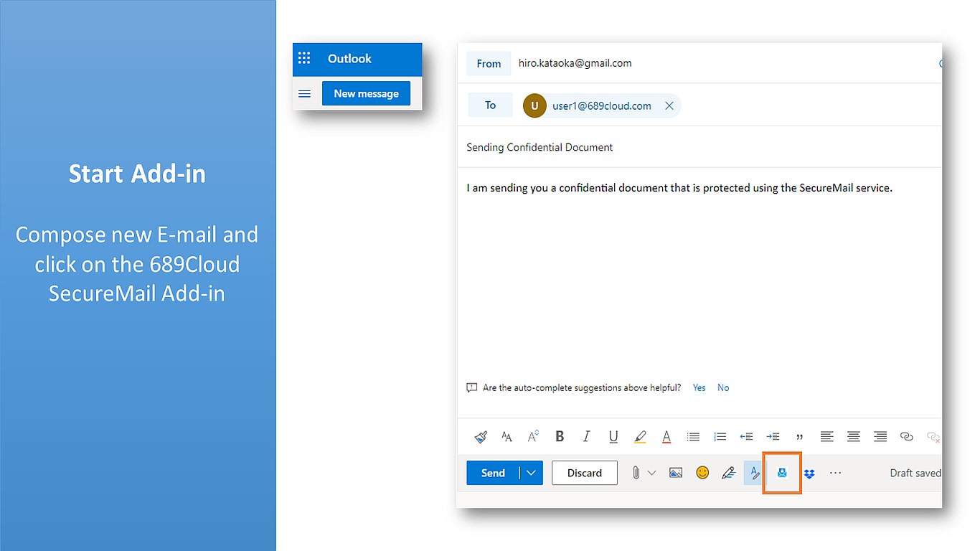
Task: Discard the draft message
Action: click(x=585, y=473)
